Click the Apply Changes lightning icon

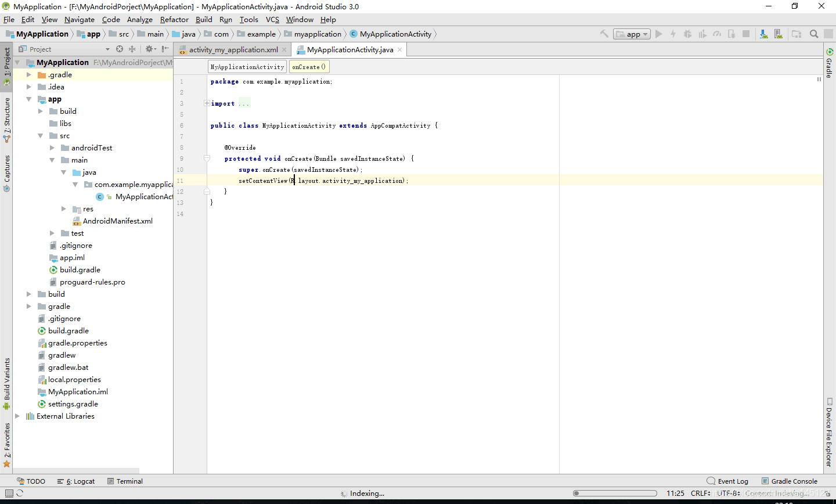pos(673,34)
